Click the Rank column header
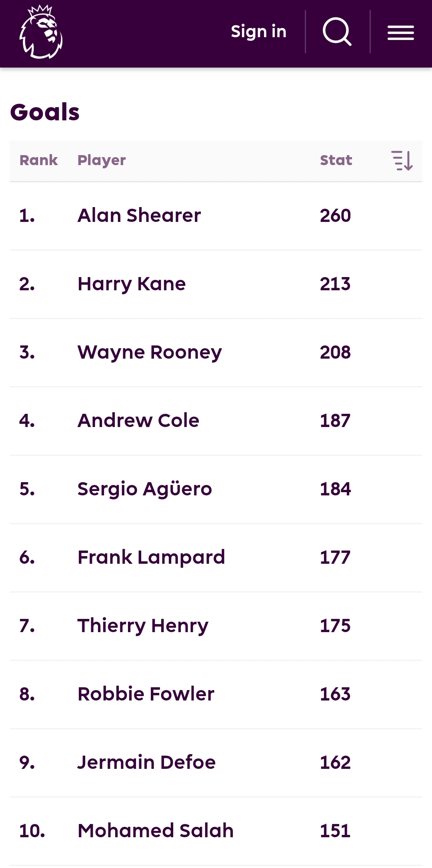 [38, 160]
